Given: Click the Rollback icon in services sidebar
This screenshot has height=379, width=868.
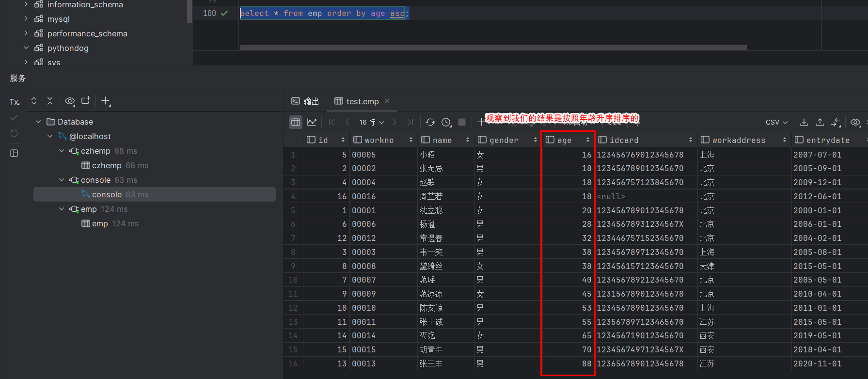Looking at the screenshot, I should tap(14, 133).
